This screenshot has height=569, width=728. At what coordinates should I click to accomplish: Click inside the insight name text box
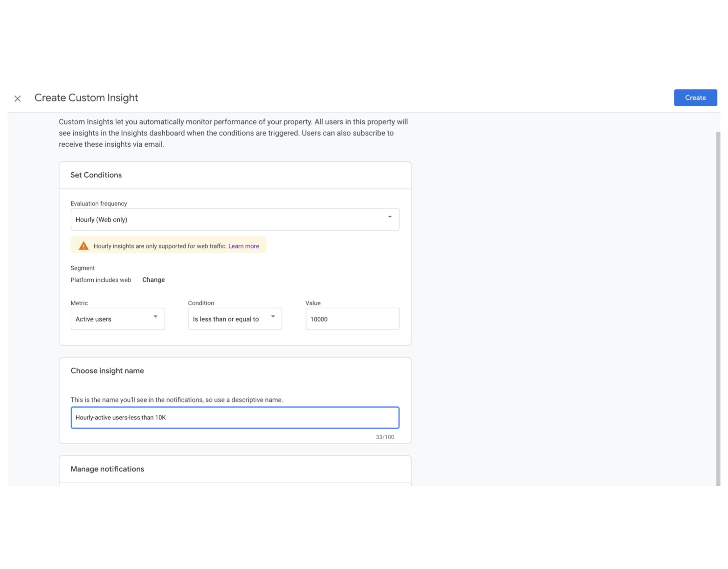234,418
